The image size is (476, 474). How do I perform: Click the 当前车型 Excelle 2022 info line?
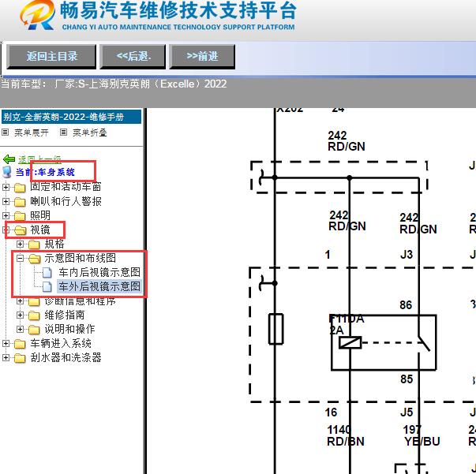[x=114, y=84]
